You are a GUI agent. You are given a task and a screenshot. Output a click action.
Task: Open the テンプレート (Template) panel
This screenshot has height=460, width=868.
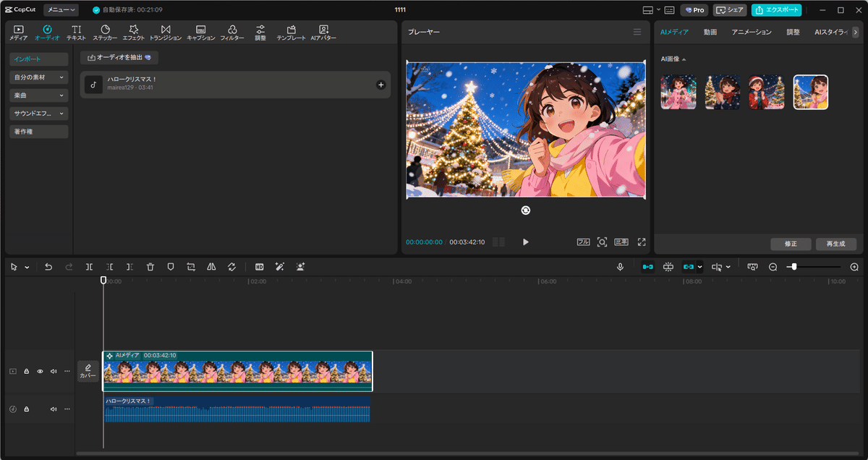click(x=291, y=33)
